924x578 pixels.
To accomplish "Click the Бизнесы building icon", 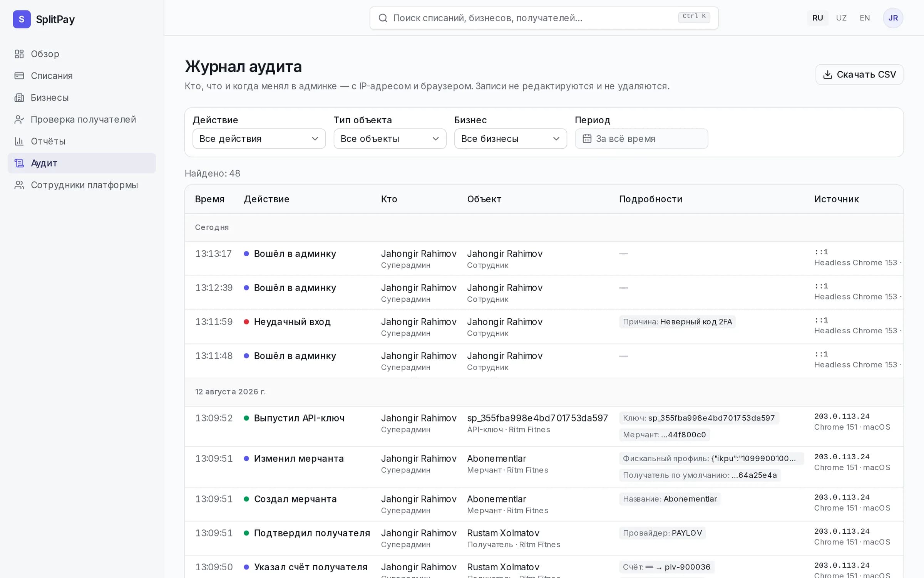I will (19, 97).
